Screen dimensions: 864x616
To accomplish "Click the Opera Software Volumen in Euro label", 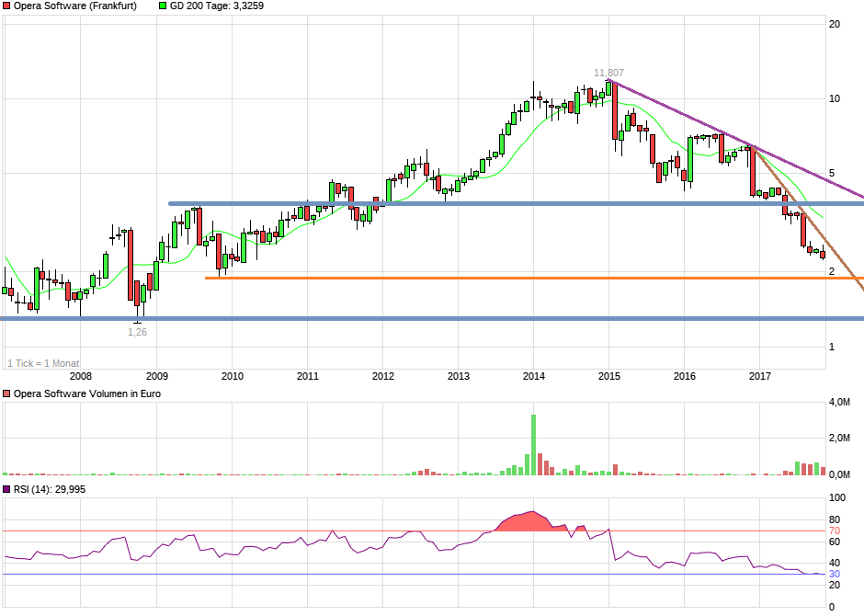I will pos(81,394).
